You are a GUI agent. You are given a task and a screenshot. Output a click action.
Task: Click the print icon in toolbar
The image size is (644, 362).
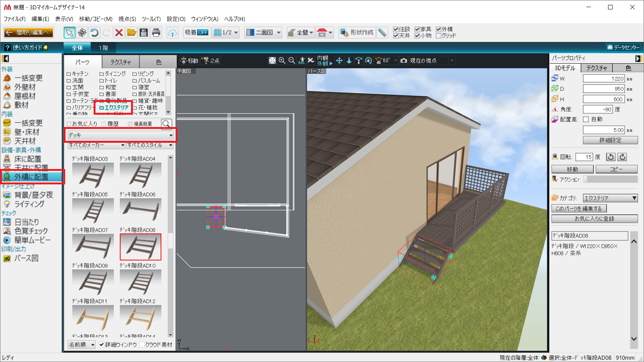tap(156, 33)
